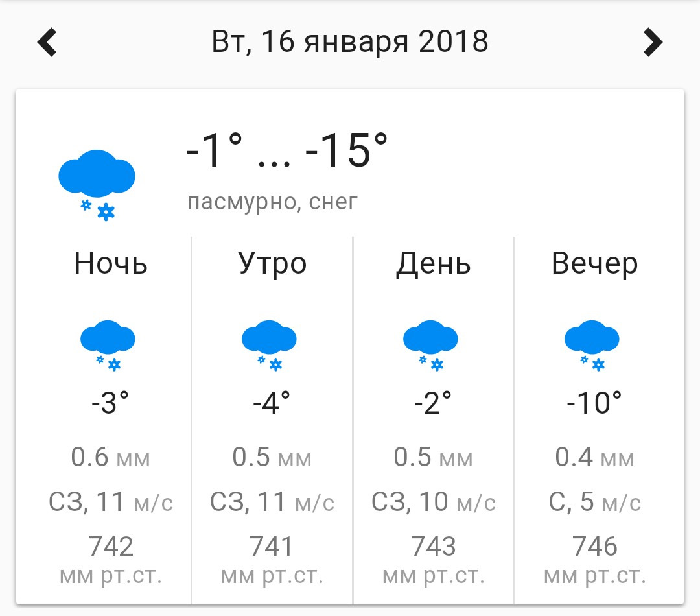Tap the morning wind СЗ, 11 м/с
The width and height of the screenshot is (700, 616).
click(272, 503)
